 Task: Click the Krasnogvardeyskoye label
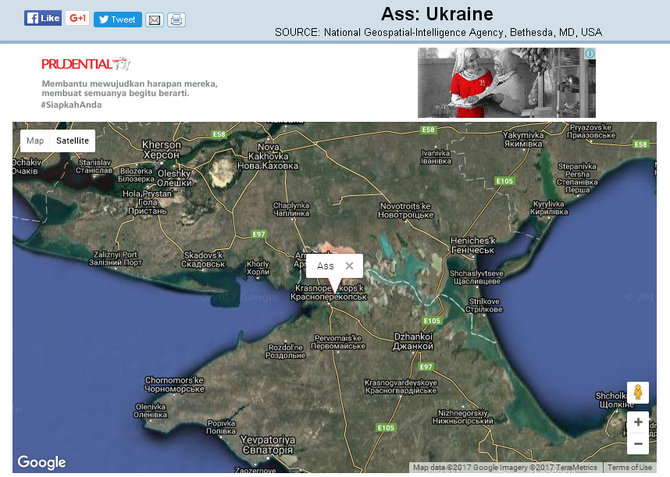pyautogui.click(x=400, y=386)
